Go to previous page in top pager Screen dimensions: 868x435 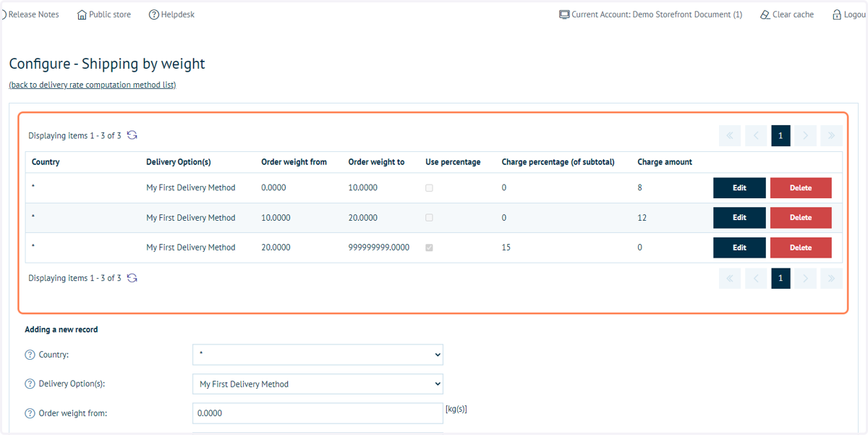(756, 135)
